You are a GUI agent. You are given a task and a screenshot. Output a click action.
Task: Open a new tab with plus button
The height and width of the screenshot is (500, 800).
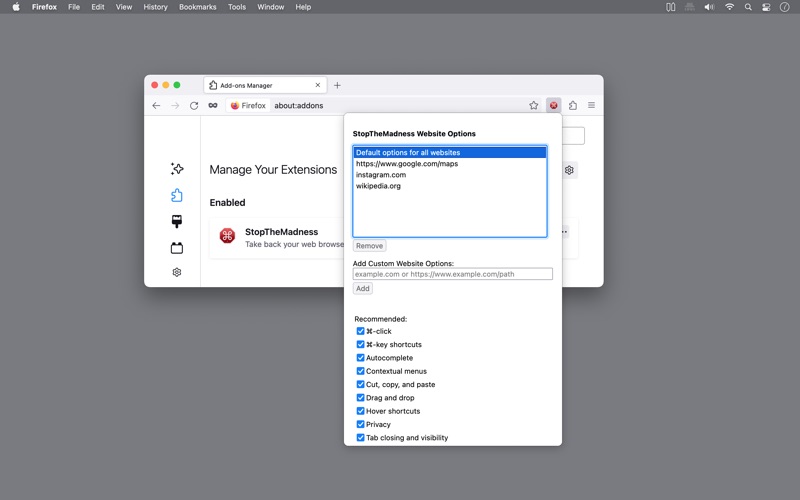(337, 85)
